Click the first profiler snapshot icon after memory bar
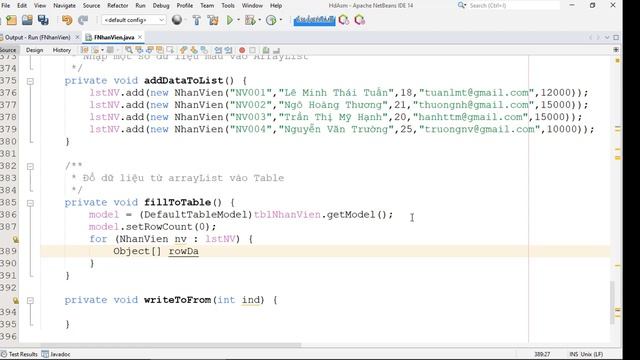640x360 pixels. (344, 20)
